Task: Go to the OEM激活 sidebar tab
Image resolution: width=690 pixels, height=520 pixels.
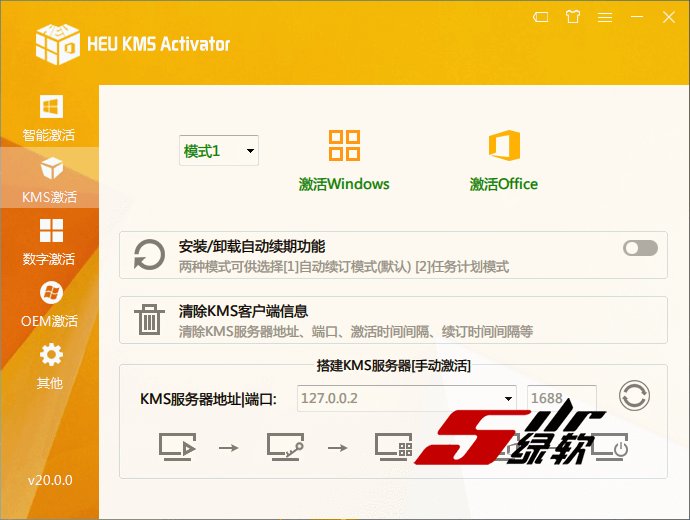Action: pyautogui.click(x=50, y=304)
